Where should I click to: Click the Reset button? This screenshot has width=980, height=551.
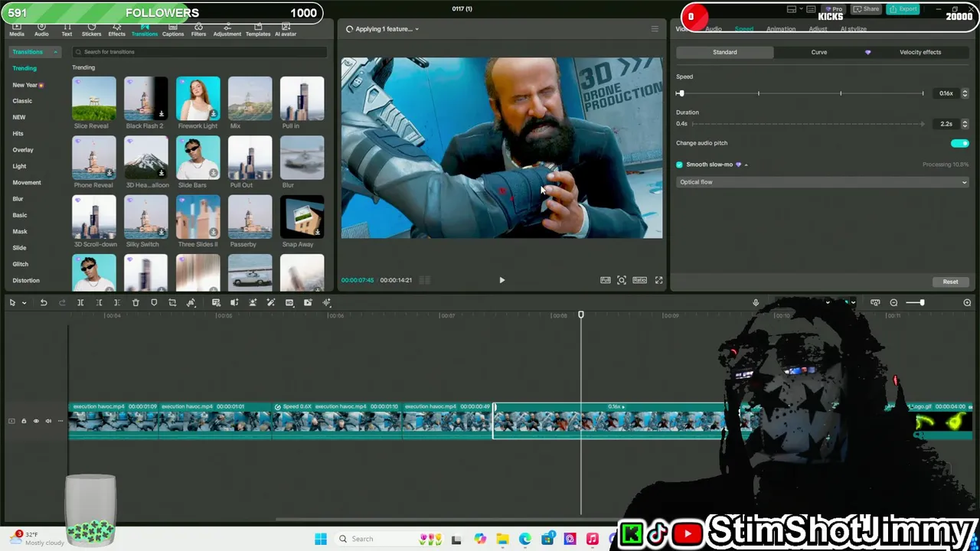tap(950, 282)
